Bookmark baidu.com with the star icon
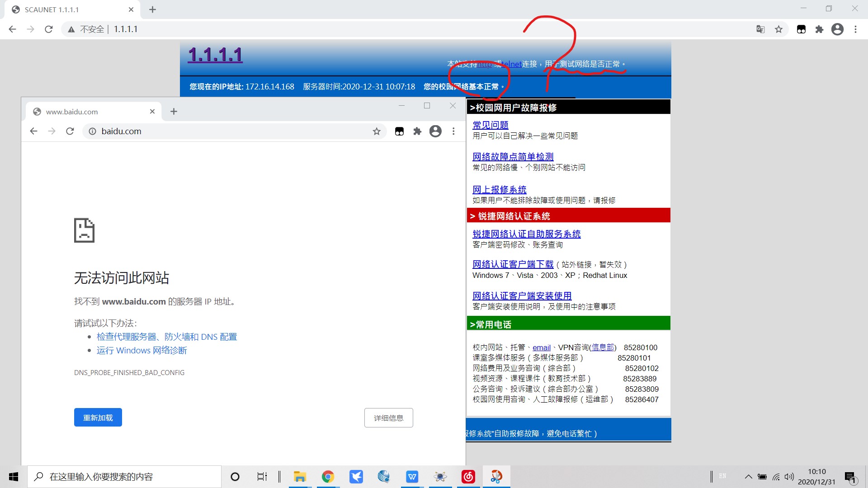The image size is (868, 488). point(377,131)
